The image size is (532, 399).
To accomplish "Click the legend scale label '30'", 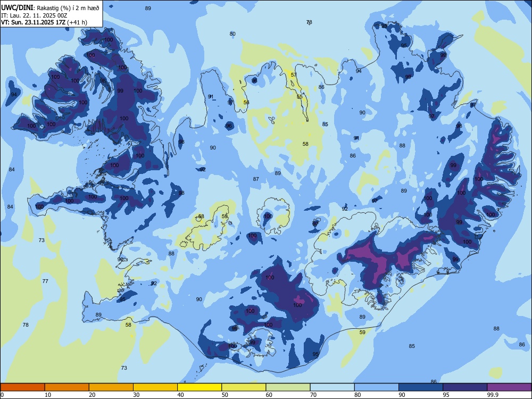I will 136,395.
